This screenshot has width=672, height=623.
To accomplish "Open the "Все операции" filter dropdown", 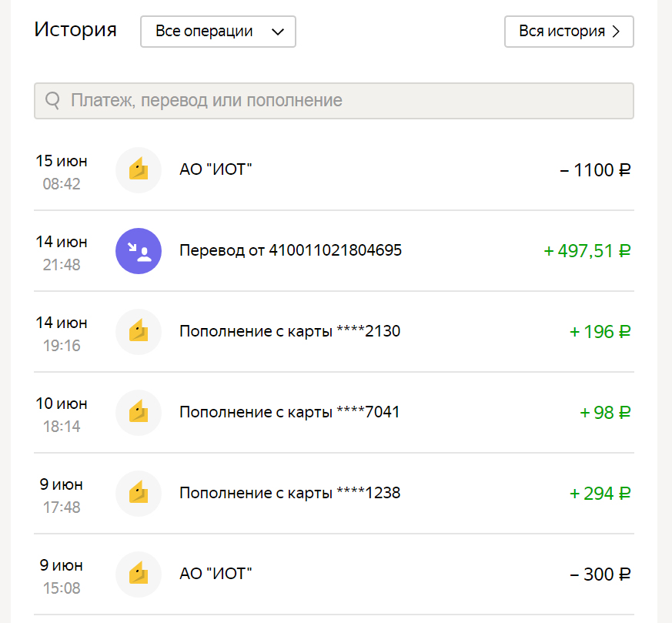I will 218,32.
